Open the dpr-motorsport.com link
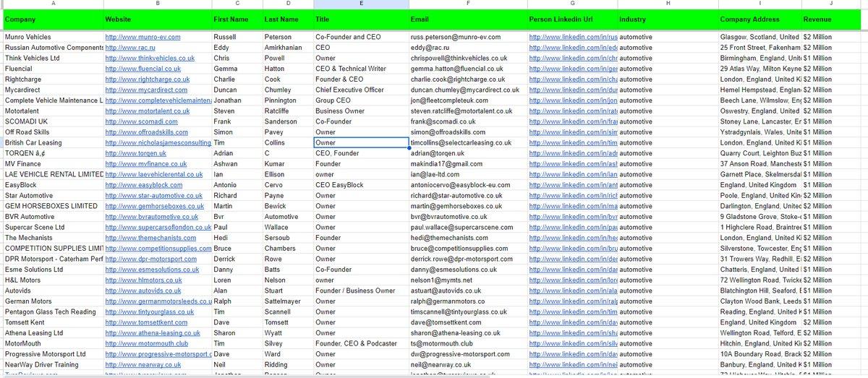 point(150,259)
